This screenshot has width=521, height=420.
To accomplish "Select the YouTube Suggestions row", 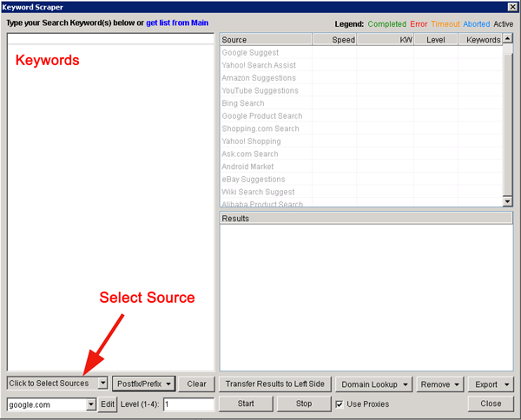I will tap(361, 90).
